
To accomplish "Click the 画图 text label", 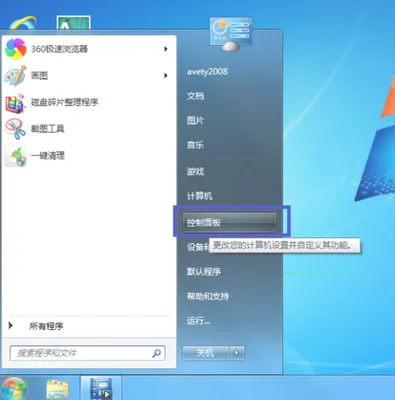I will pyautogui.click(x=39, y=76).
